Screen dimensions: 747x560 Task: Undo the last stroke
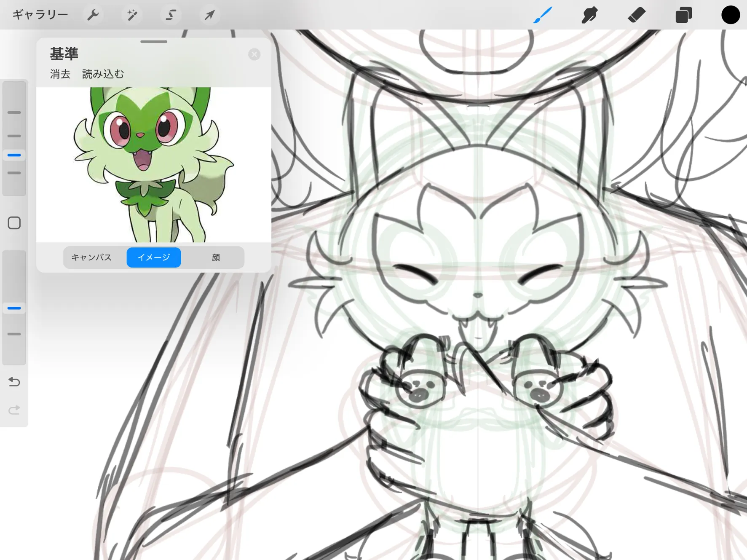pyautogui.click(x=14, y=382)
